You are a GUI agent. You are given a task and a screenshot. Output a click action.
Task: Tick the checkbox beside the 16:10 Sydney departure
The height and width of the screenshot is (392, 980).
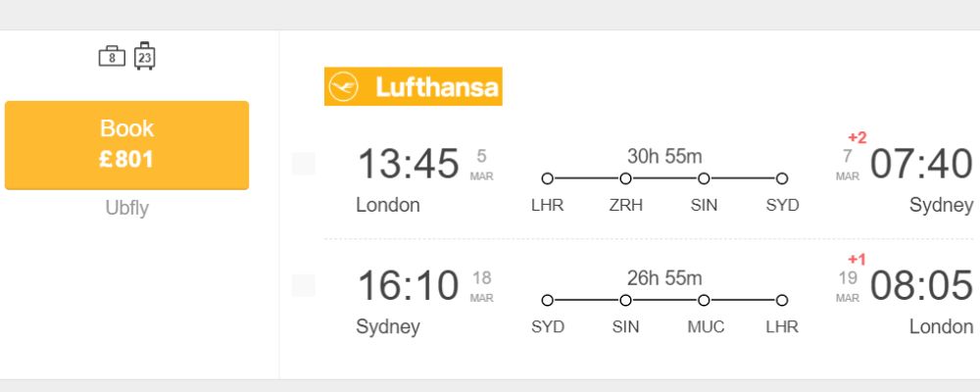click(304, 285)
